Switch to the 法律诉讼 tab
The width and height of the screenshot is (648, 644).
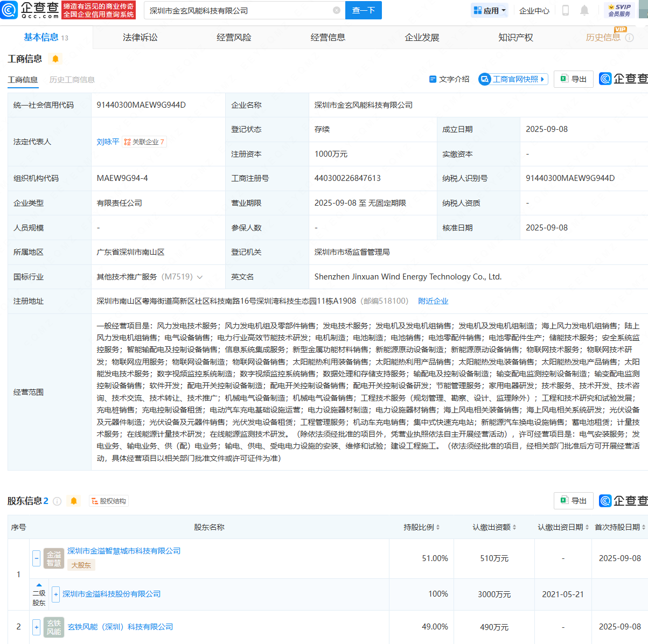coord(140,38)
